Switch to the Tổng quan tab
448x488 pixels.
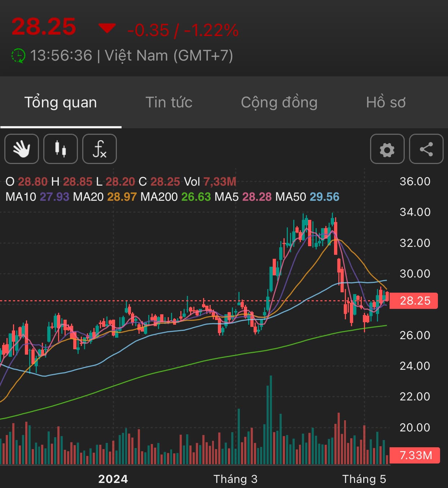click(x=61, y=102)
